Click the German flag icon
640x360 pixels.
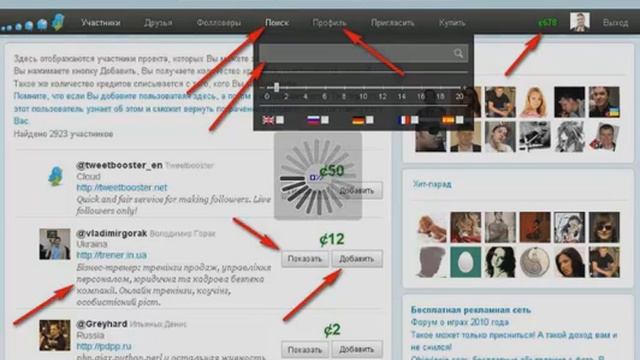coord(358,120)
